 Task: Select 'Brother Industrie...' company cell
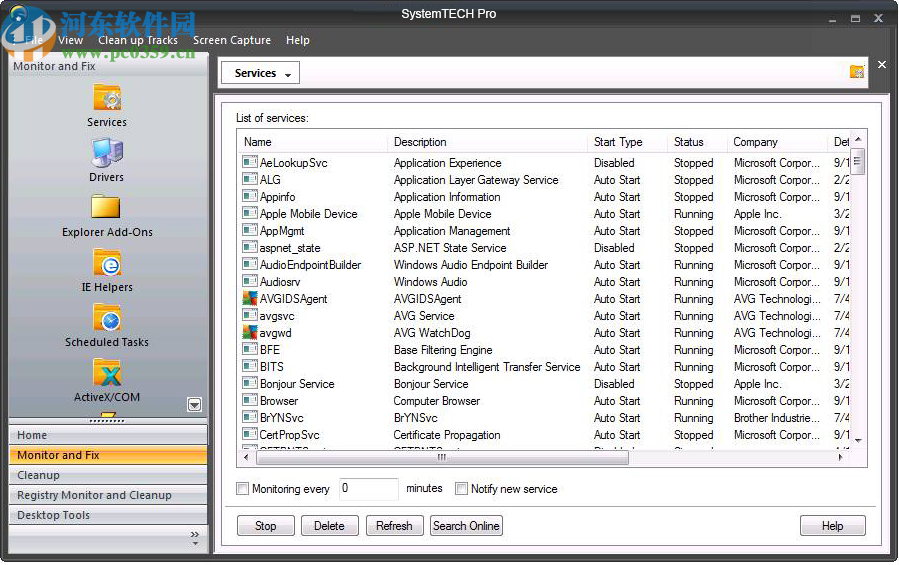pos(777,418)
